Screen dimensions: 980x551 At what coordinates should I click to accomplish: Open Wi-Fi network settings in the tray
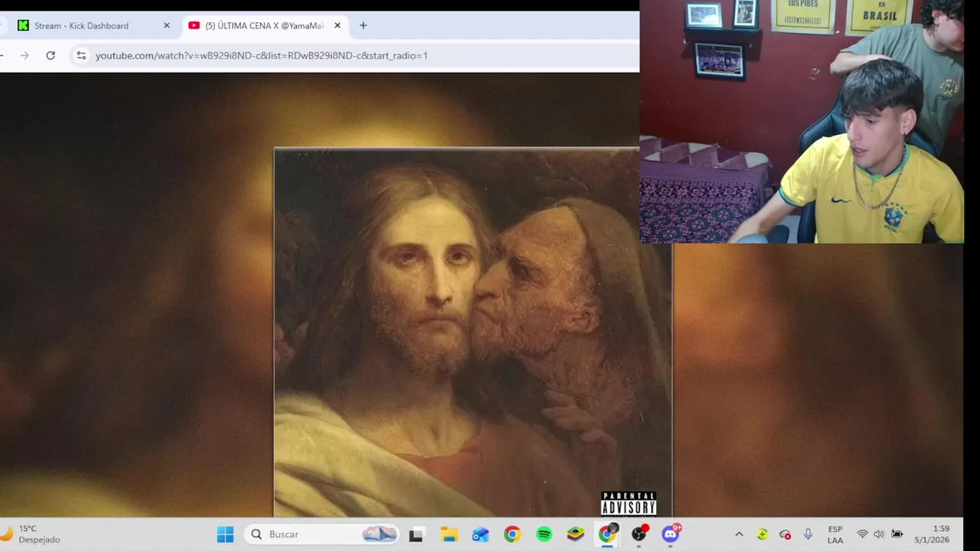863,534
